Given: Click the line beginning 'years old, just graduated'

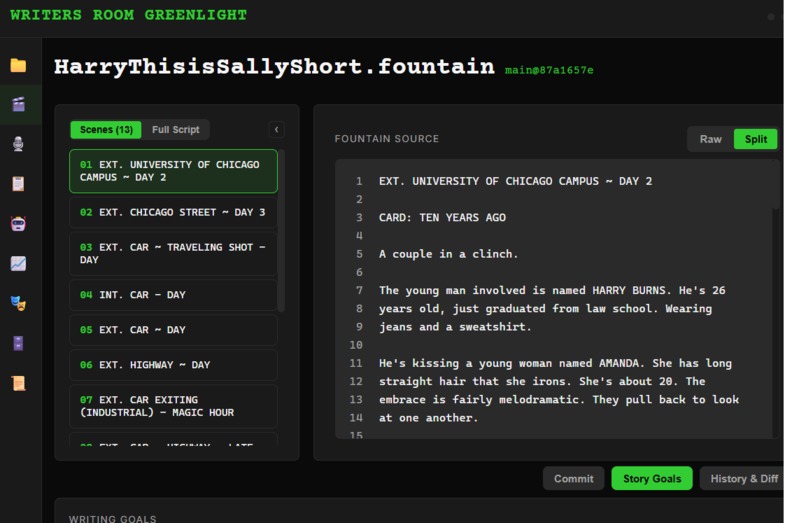Looking at the screenshot, I should tap(545, 309).
